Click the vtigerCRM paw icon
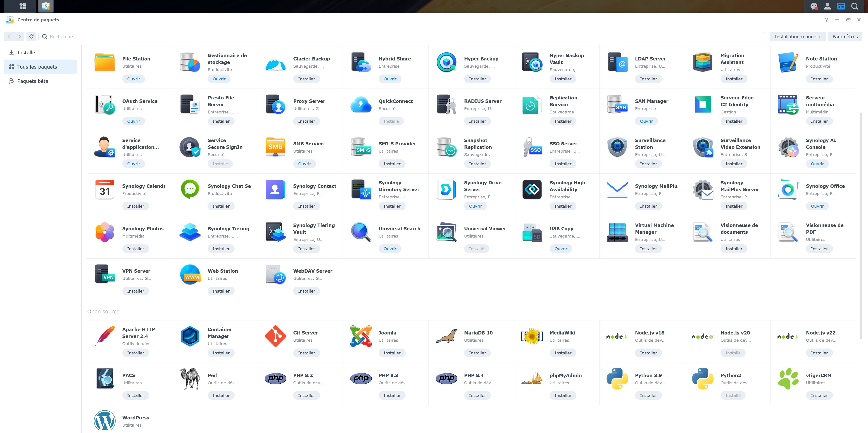The height and width of the screenshot is (433, 868). pyautogui.click(x=788, y=379)
